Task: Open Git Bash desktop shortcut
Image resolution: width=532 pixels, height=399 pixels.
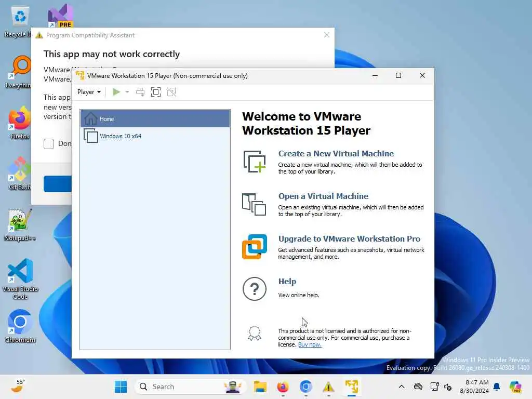Action: tap(20, 174)
